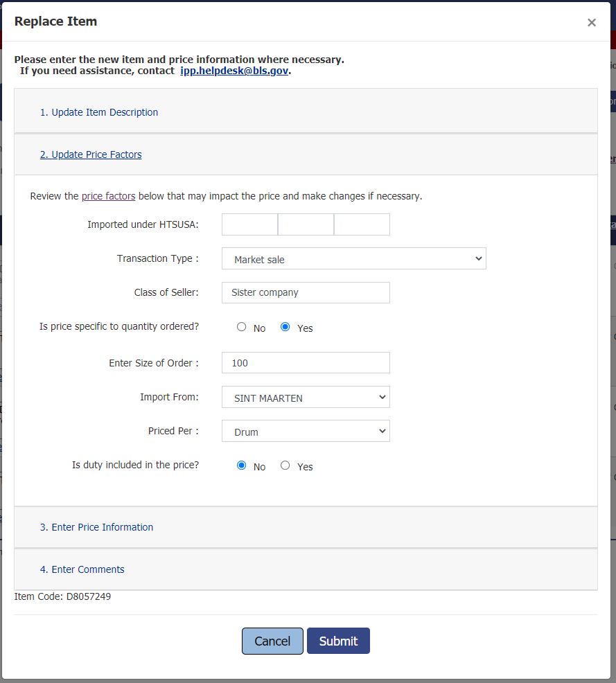Screen dimensions: 616x683
Task: Click the first HTSUSA code box
Action: point(249,224)
